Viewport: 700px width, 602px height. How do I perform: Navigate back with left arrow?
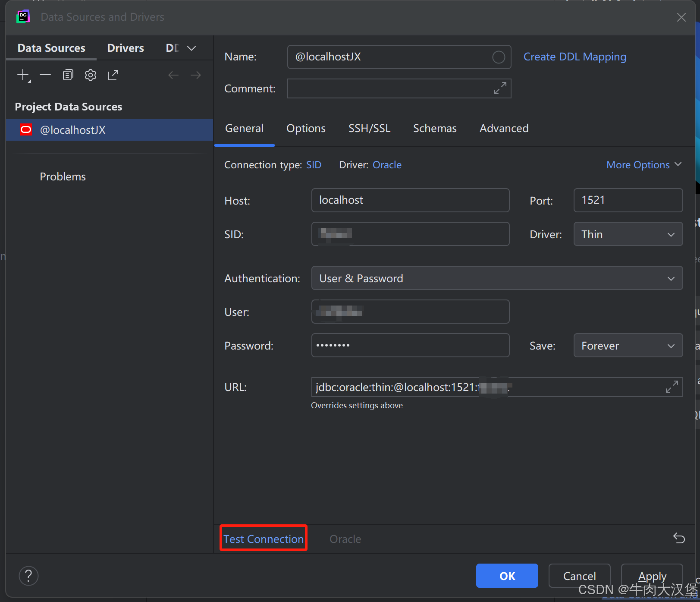(x=173, y=75)
